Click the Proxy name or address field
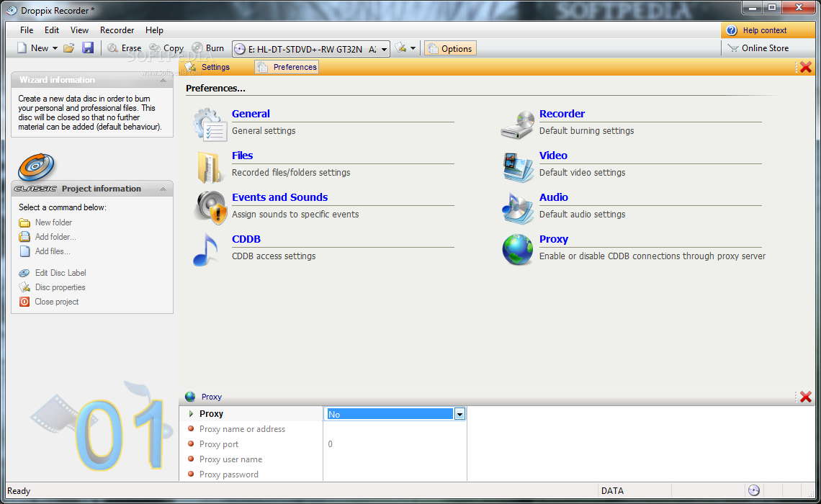 pos(395,429)
